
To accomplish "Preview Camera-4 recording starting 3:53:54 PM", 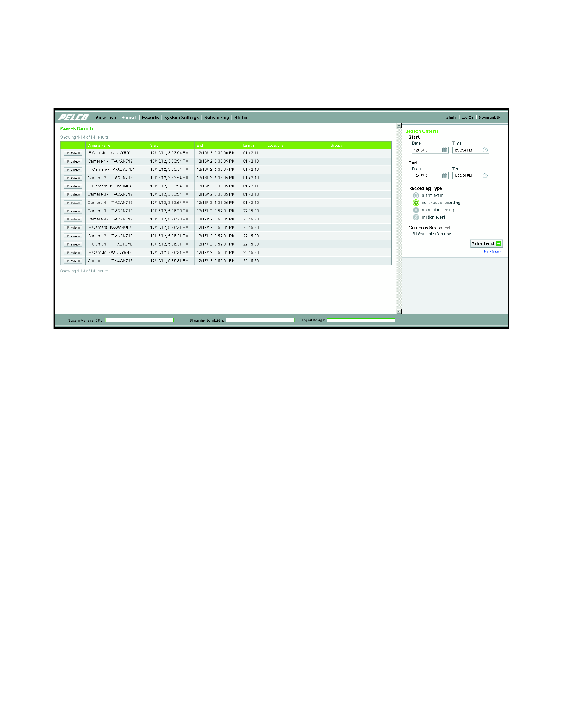I will pos(73,203).
